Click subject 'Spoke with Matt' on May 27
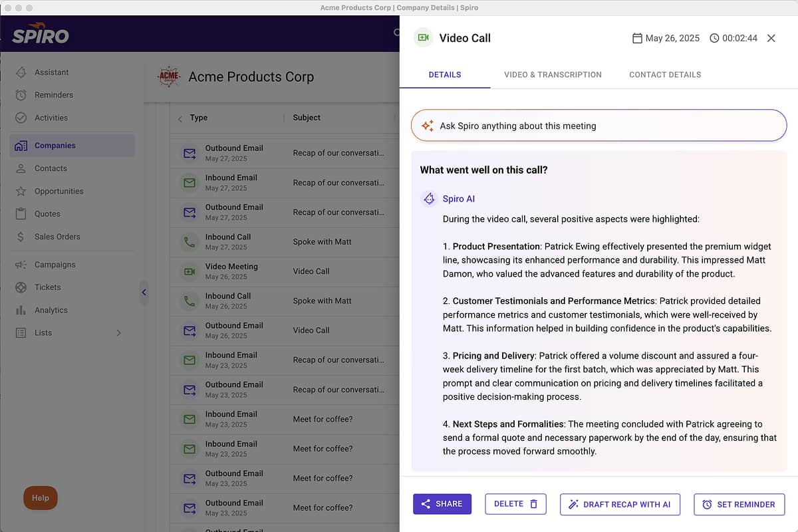The width and height of the screenshot is (798, 532). 323,241
